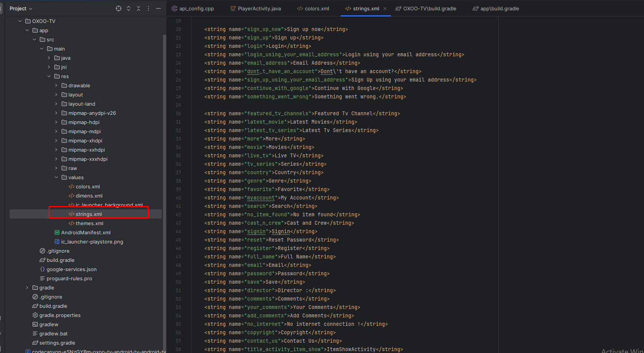The width and height of the screenshot is (644, 353).
Task: Switch to the PlayerActivity.java tab
Action: coord(256,8)
